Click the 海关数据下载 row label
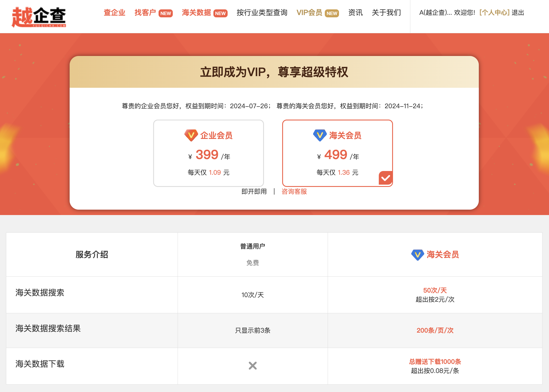Screen dimensions: 549x392 tap(40, 364)
